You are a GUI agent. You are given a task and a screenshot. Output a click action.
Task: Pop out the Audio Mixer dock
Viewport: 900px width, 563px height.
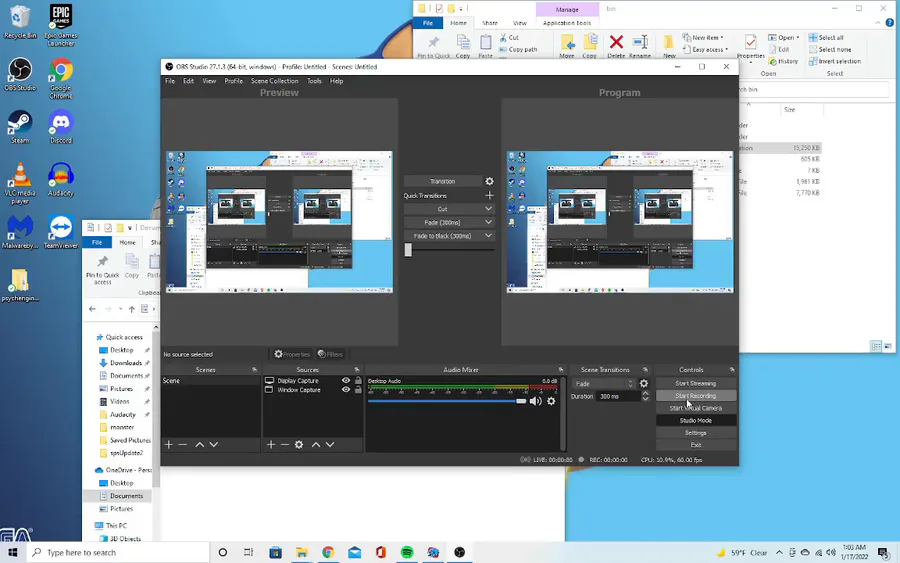(x=561, y=370)
